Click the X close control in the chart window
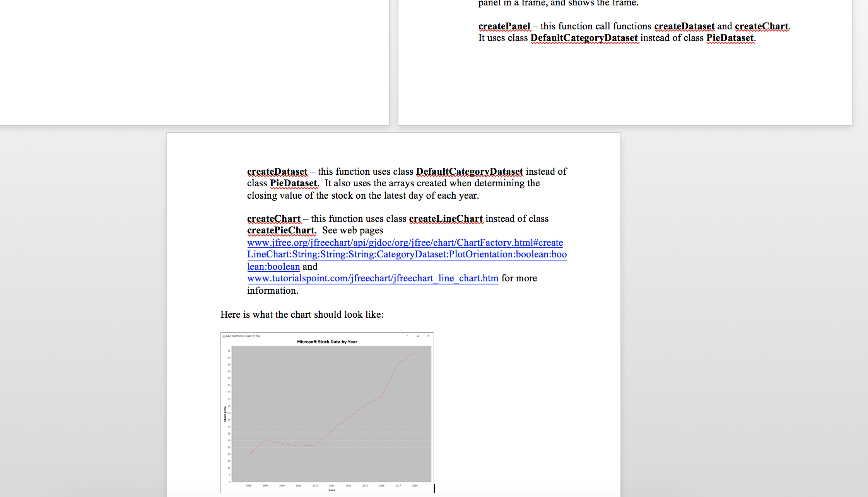868x497 pixels. pyautogui.click(x=429, y=336)
